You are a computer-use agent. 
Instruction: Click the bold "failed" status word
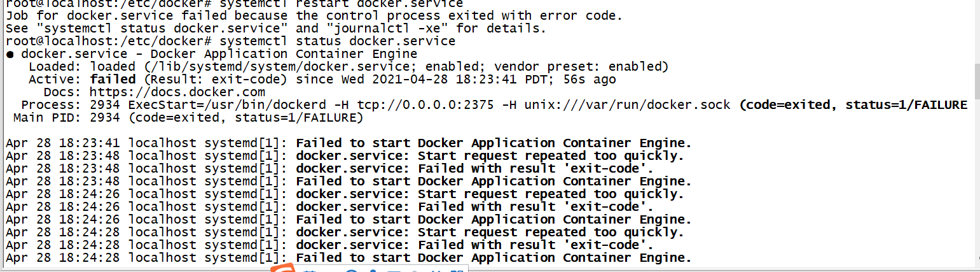[113, 80]
